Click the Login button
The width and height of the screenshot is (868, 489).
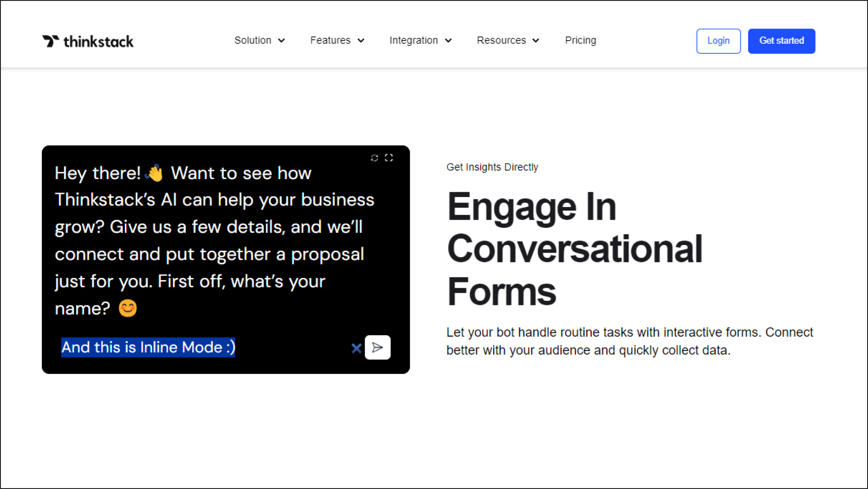pyautogui.click(x=718, y=41)
